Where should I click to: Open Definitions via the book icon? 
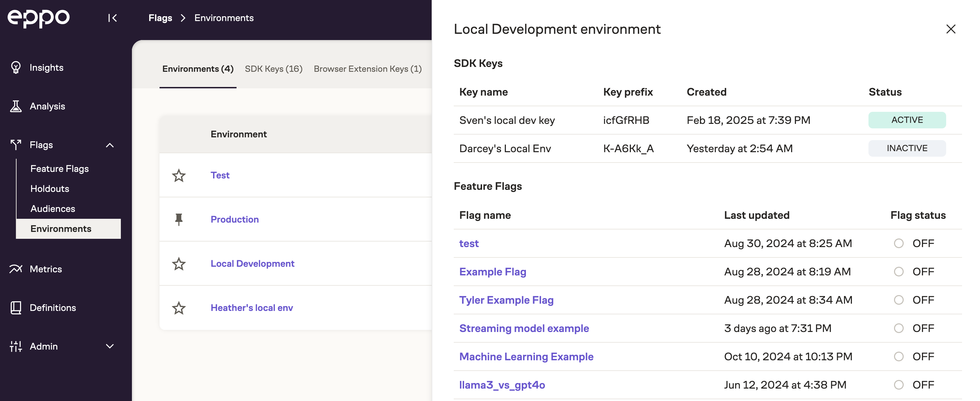coord(16,307)
